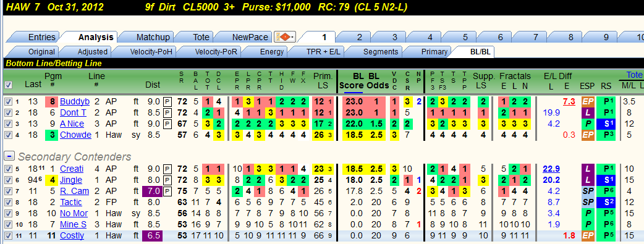The height and width of the screenshot is (244, 644).
Task: Toggle the select-all checkbox in the header
Action: click(x=9, y=85)
